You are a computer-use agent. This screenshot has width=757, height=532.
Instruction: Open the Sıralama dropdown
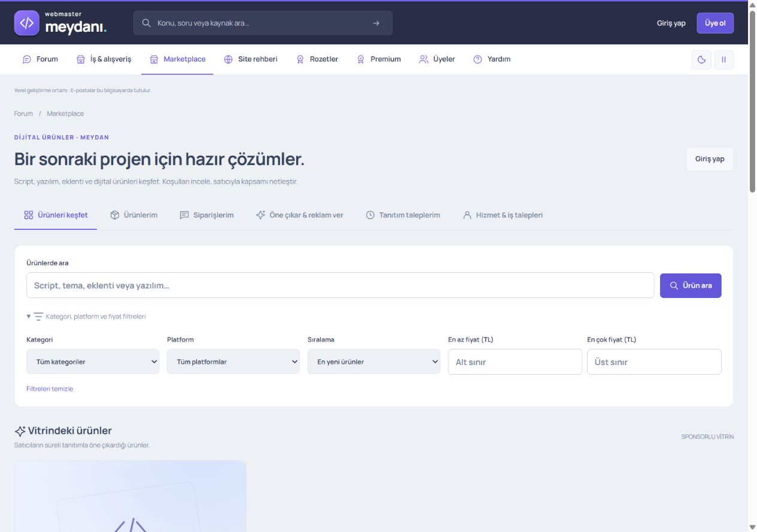point(374,362)
